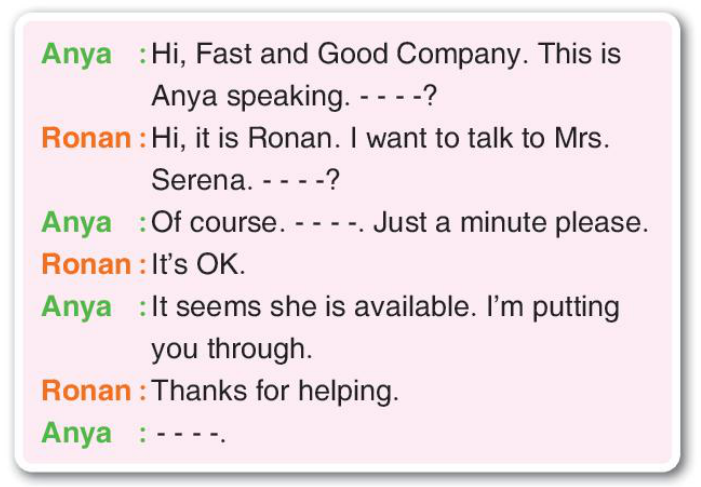Click the sentence "Hi, it is Ronan."

[246, 138]
